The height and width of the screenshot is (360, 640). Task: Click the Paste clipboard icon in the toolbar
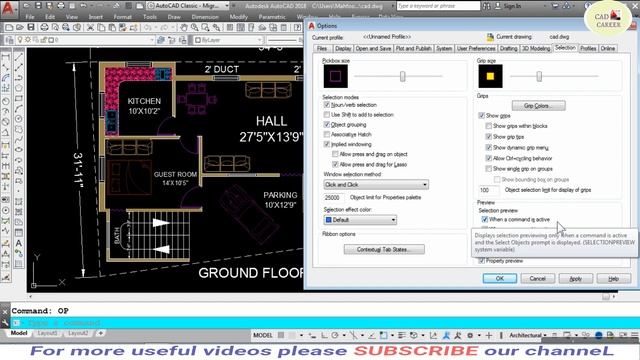coord(112,27)
